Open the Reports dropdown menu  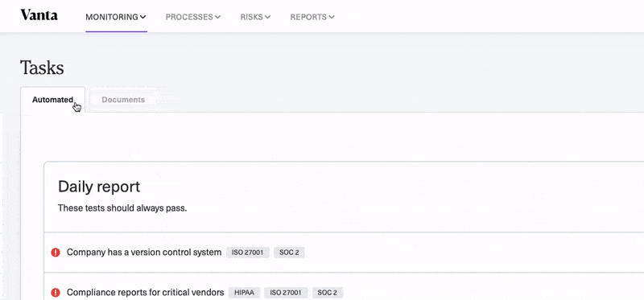click(x=312, y=17)
